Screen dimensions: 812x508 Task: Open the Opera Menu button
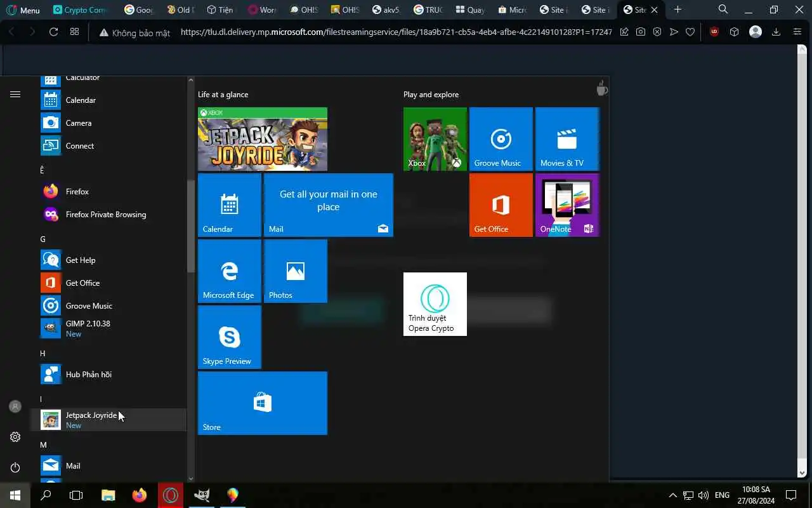[x=23, y=10]
